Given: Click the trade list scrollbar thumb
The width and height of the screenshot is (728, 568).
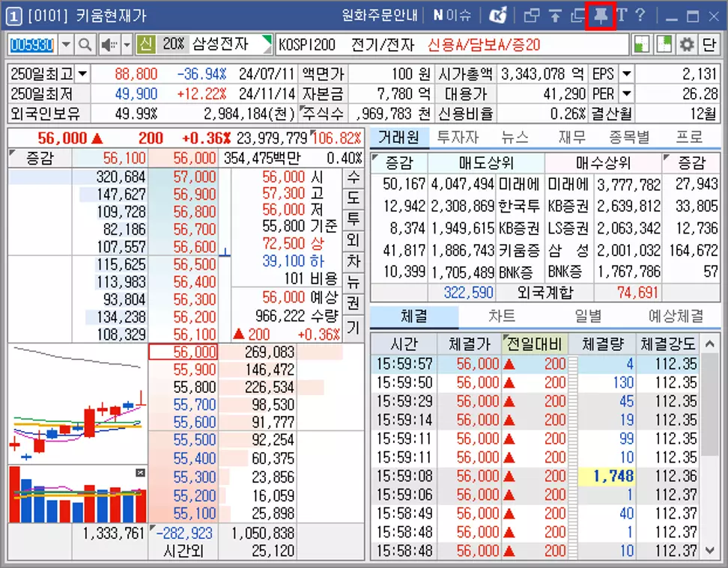Looking at the screenshot, I should 710,405.
